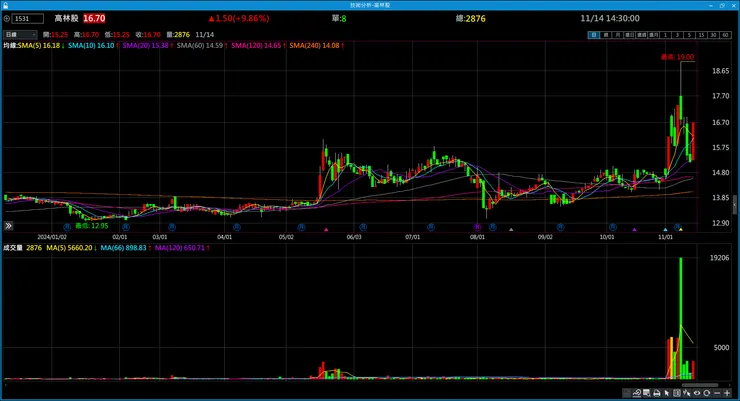The image size is (740, 401).
Task: Click the dim leftmost icon in bottom toolbar
Action: click(x=627, y=393)
